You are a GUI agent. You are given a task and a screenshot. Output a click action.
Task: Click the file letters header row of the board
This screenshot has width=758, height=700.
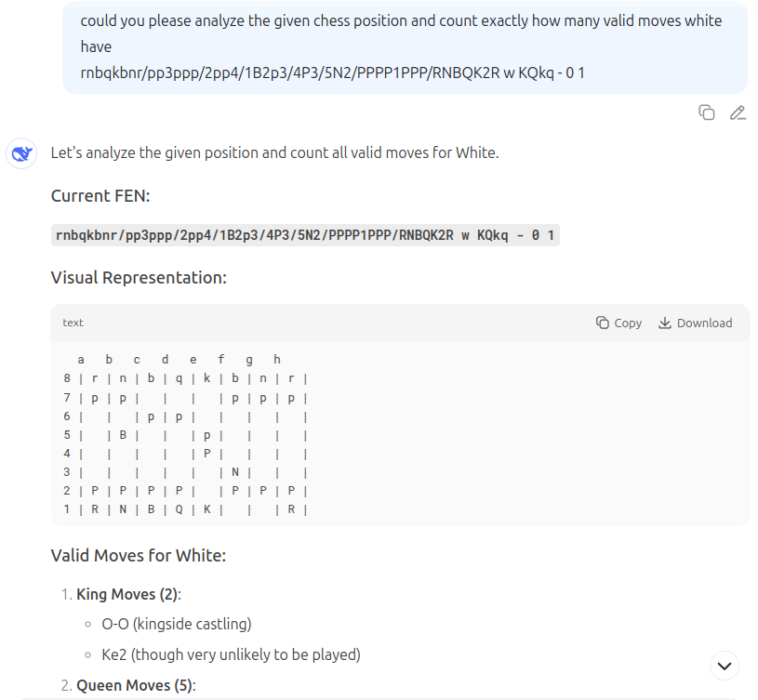point(179,359)
